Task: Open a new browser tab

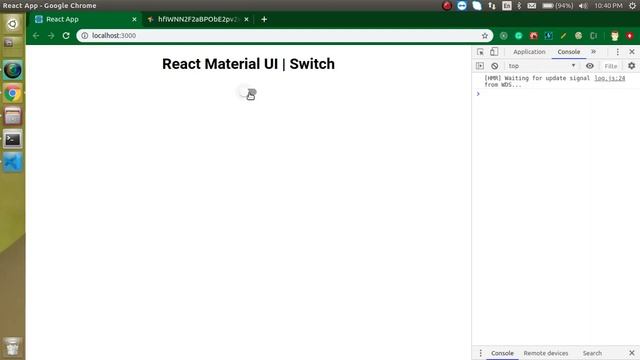Action: point(264,19)
